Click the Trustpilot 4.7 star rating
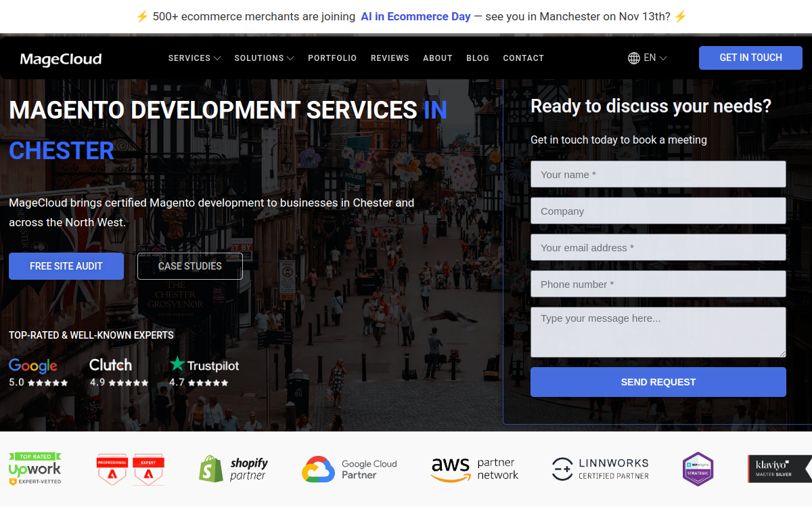 (x=199, y=383)
